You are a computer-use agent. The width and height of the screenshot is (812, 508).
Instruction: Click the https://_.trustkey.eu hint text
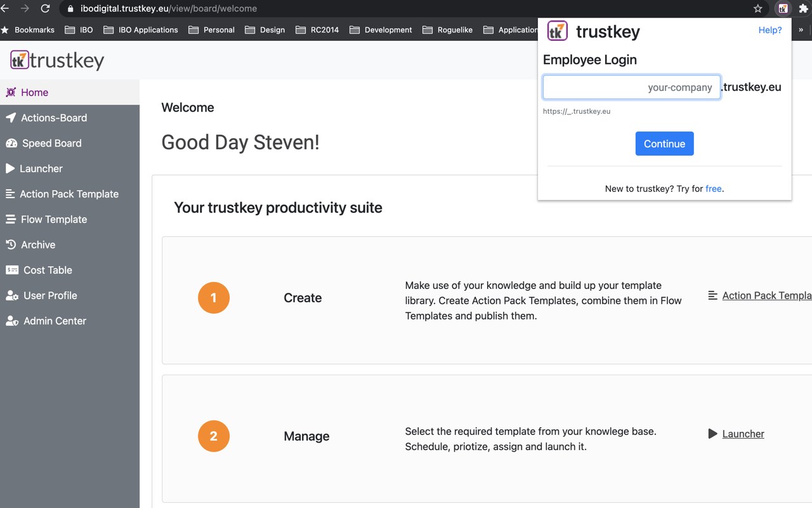coord(577,111)
